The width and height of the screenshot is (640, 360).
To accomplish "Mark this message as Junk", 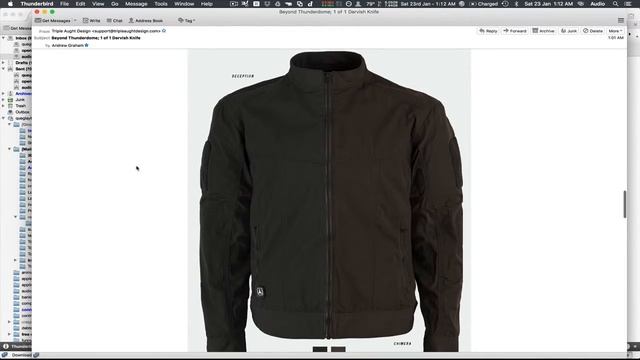I will 569,31.
